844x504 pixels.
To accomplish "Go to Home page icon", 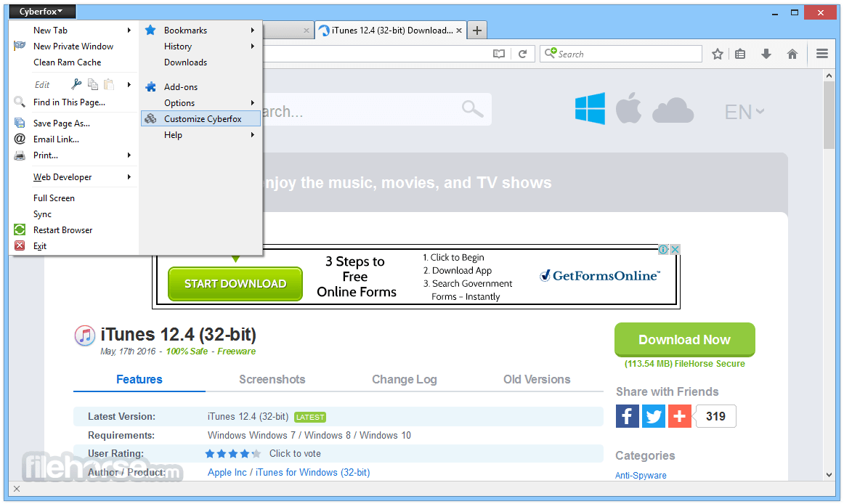I will (x=792, y=54).
